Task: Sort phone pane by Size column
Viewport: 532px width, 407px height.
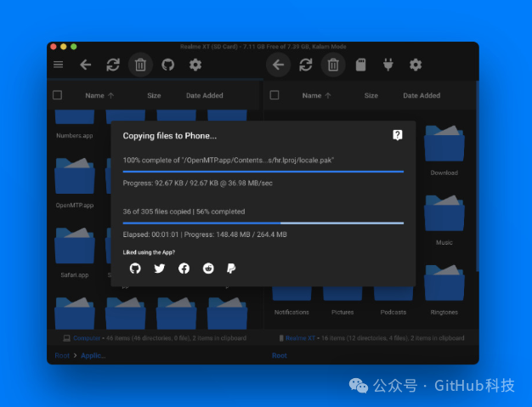Action: (371, 96)
